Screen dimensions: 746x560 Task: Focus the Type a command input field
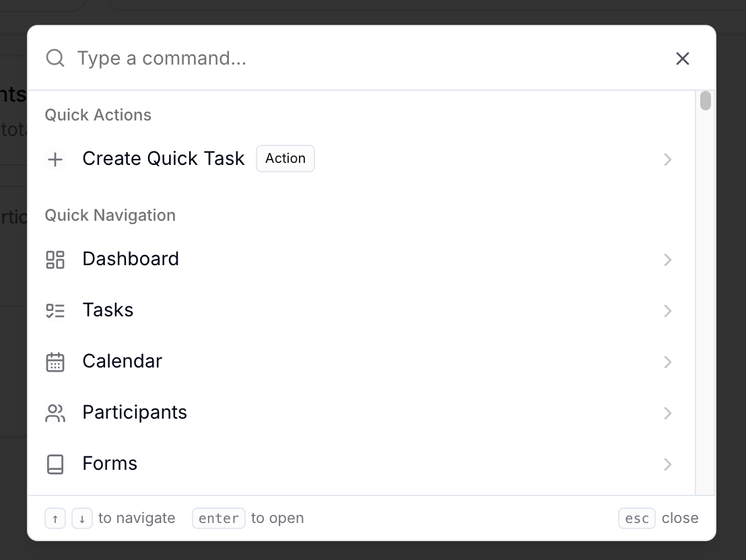[x=371, y=58]
